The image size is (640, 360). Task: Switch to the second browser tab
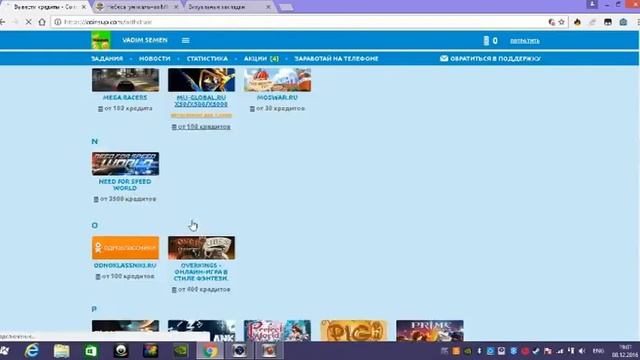click(137, 7)
